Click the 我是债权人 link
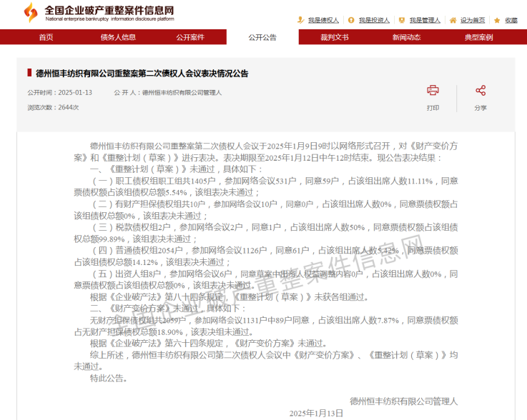 click(x=323, y=20)
